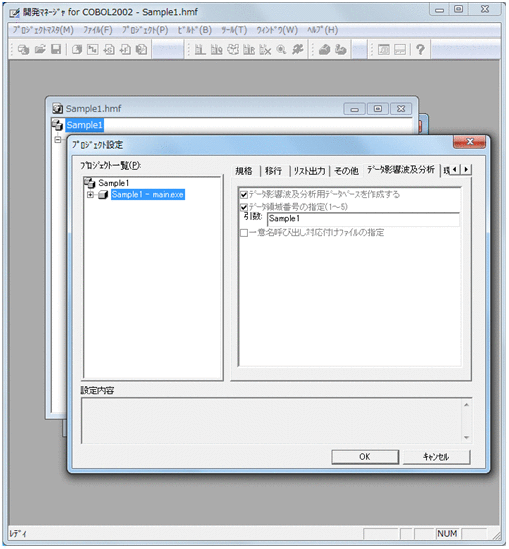Select Sample1 project icon in Sample1.hmf window
The image size is (509, 549).
click(x=57, y=125)
